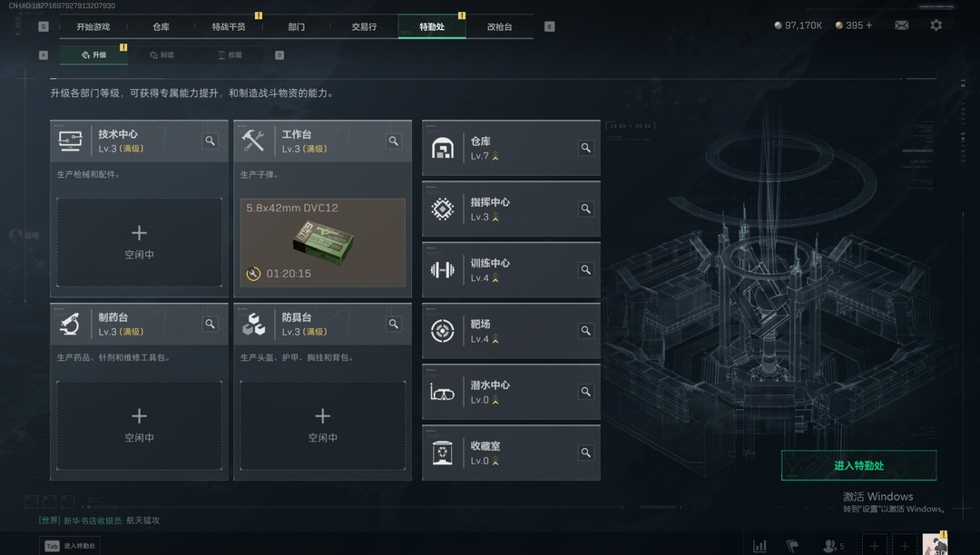
Task: Click magnifier on 工作台 panel
Action: click(394, 141)
